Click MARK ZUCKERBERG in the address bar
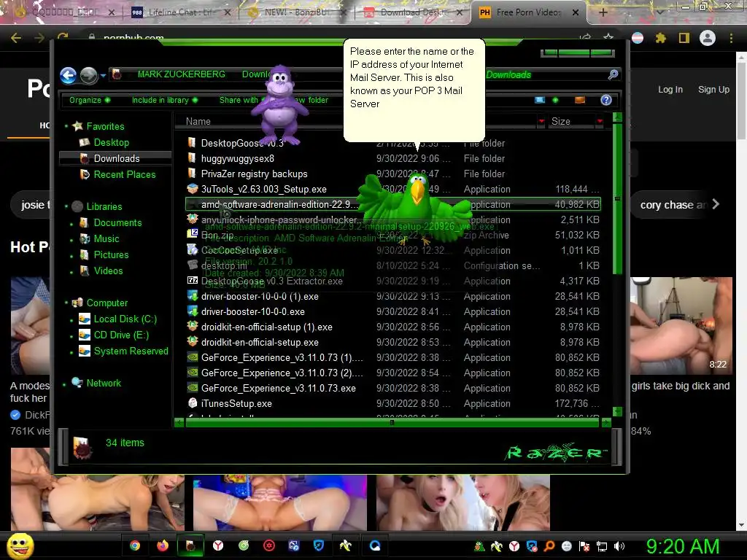Image resolution: width=747 pixels, height=560 pixels. click(181, 74)
